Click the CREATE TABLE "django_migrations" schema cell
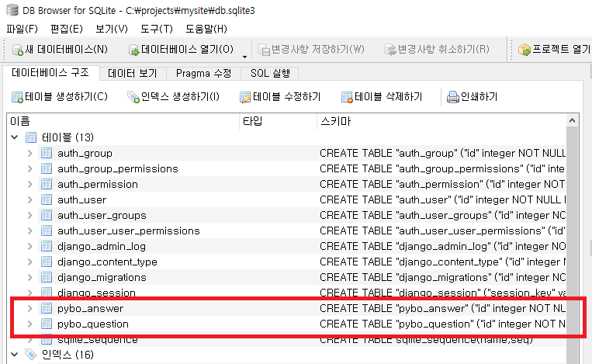This screenshot has height=364, width=592. (442, 277)
